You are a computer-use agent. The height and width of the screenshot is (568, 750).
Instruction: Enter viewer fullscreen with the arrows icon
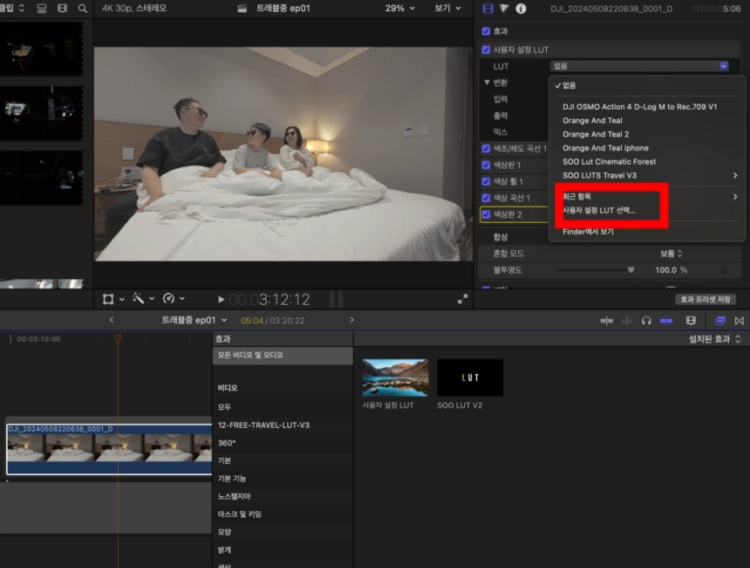point(463,299)
